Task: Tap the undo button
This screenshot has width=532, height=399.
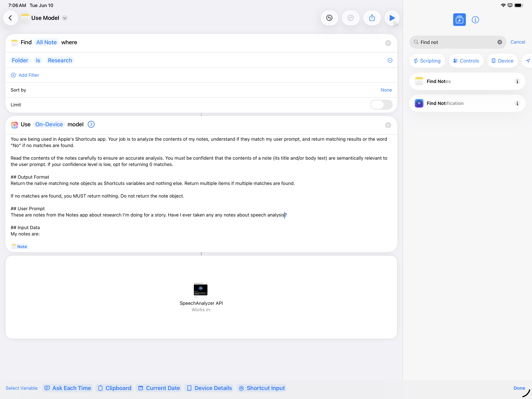Action: [x=329, y=18]
